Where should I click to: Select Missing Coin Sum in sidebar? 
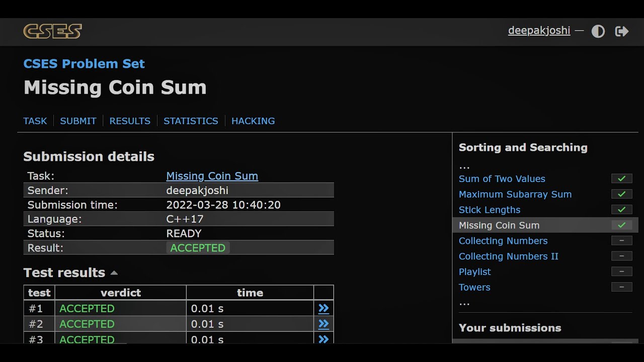point(499,225)
